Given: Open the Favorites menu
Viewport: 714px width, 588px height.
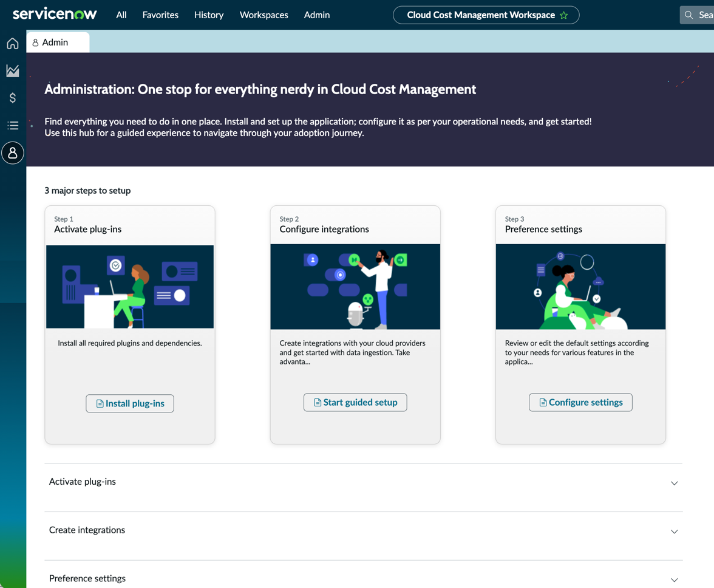Looking at the screenshot, I should 160,15.
